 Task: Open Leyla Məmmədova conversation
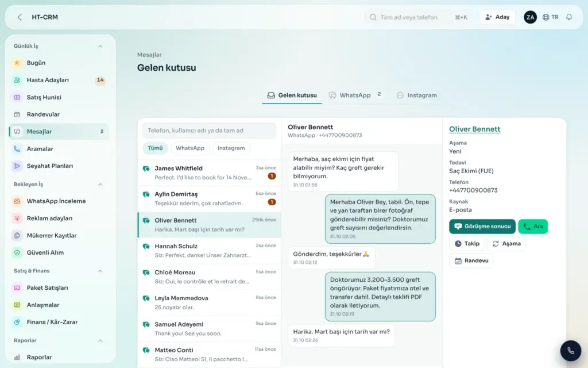pos(209,302)
